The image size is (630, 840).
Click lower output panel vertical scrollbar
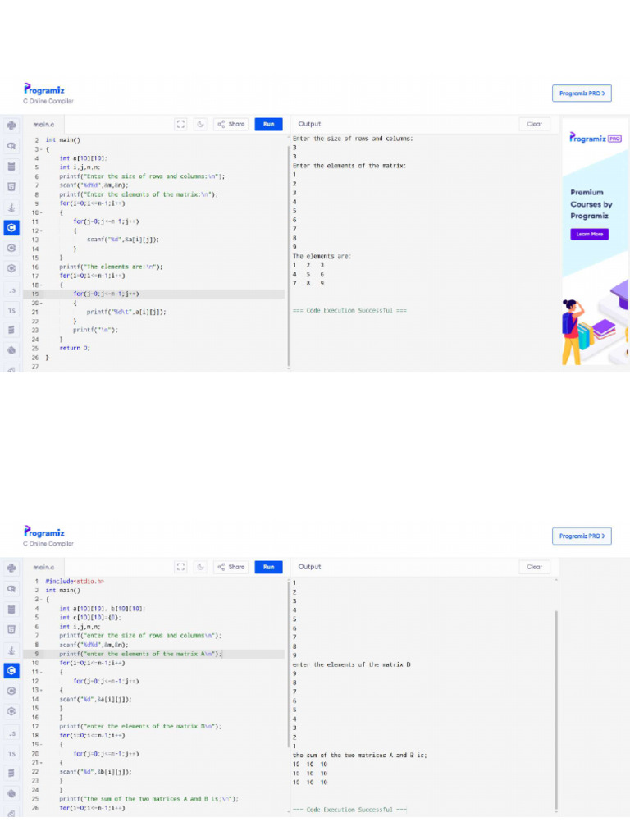click(x=555, y=710)
